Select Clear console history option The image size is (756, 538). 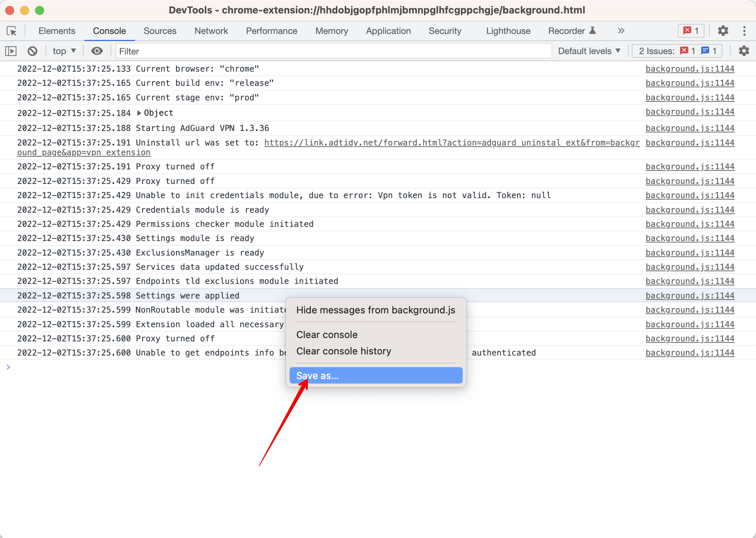coord(344,351)
